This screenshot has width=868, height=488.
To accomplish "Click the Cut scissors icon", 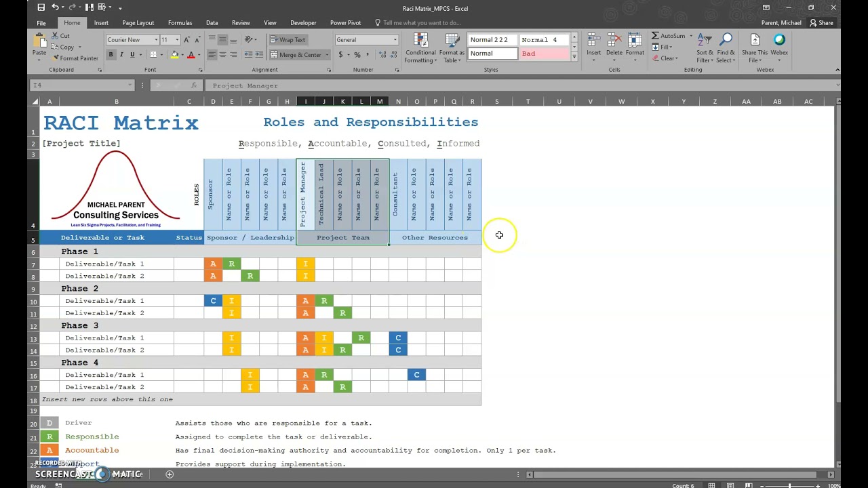I will coord(55,36).
